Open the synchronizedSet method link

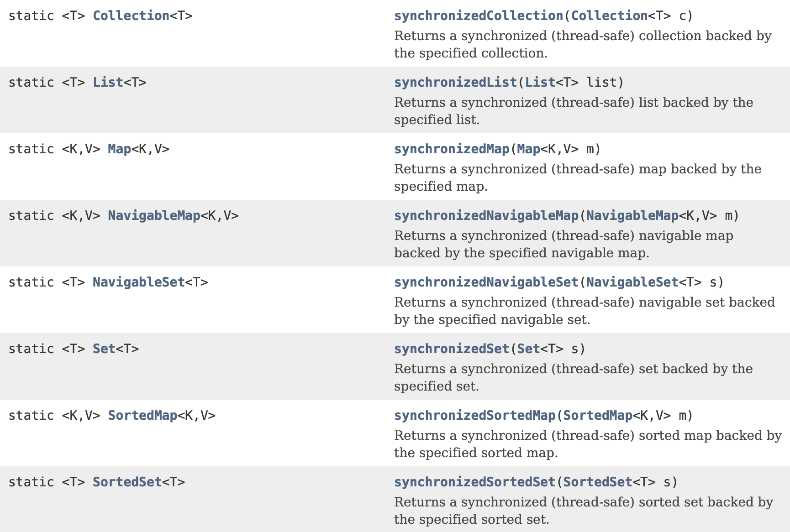452,349
